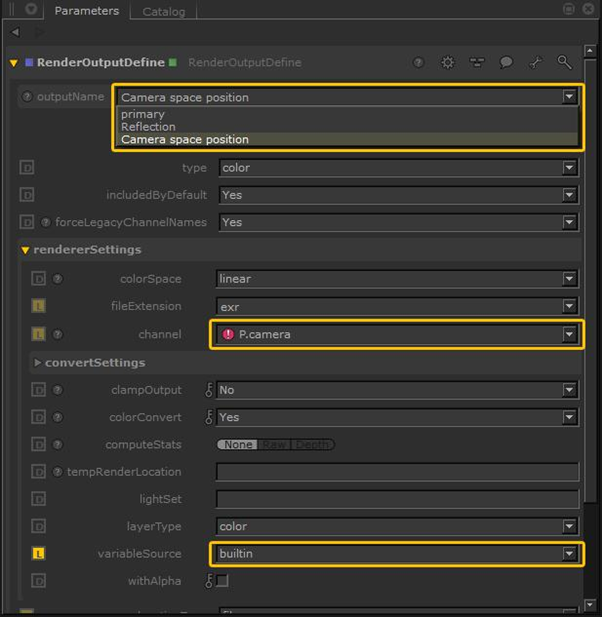This screenshot has height=617, width=602.
Task: Choose Reflection from the outputName list
Action: (148, 127)
